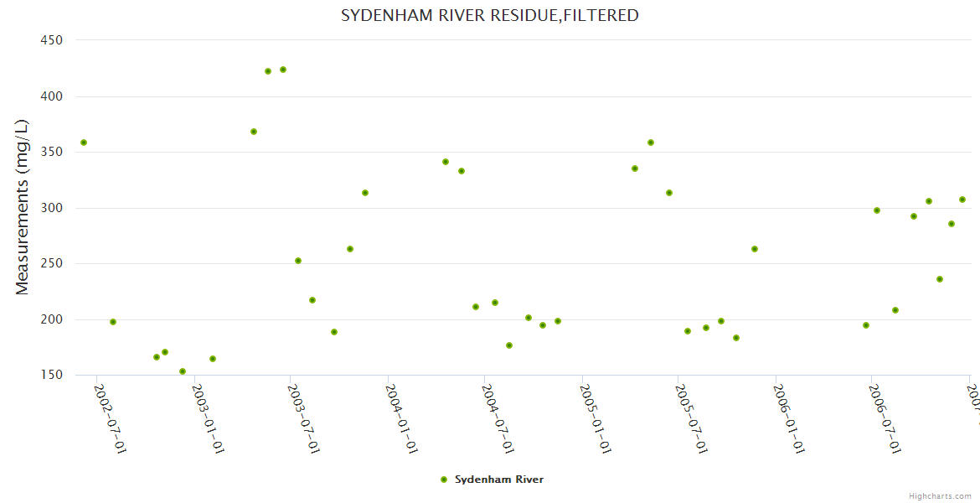Select the mid-2004 point near 176 mg/L
Screen dimensions: 980x503
pos(509,345)
